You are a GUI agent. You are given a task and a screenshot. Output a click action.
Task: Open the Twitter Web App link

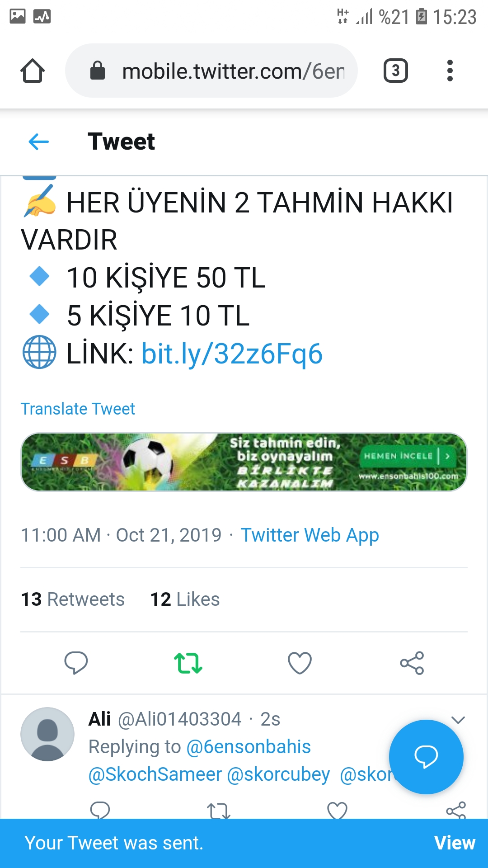click(x=310, y=535)
